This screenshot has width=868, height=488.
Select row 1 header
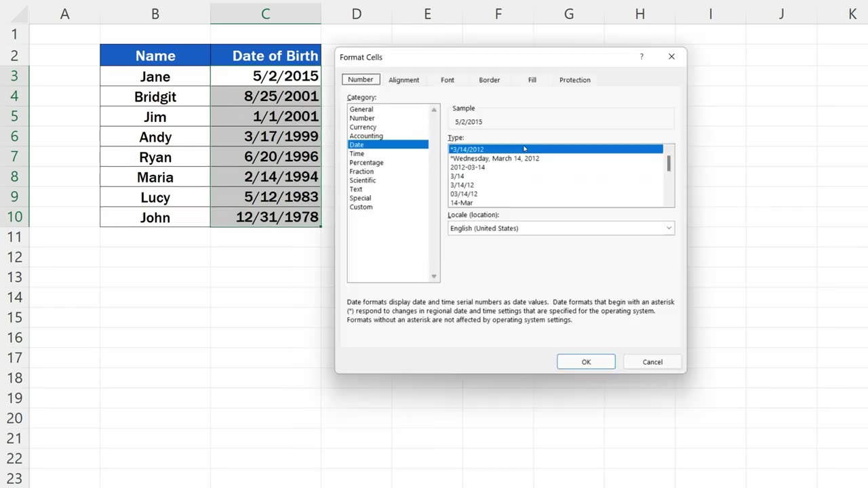(14, 35)
